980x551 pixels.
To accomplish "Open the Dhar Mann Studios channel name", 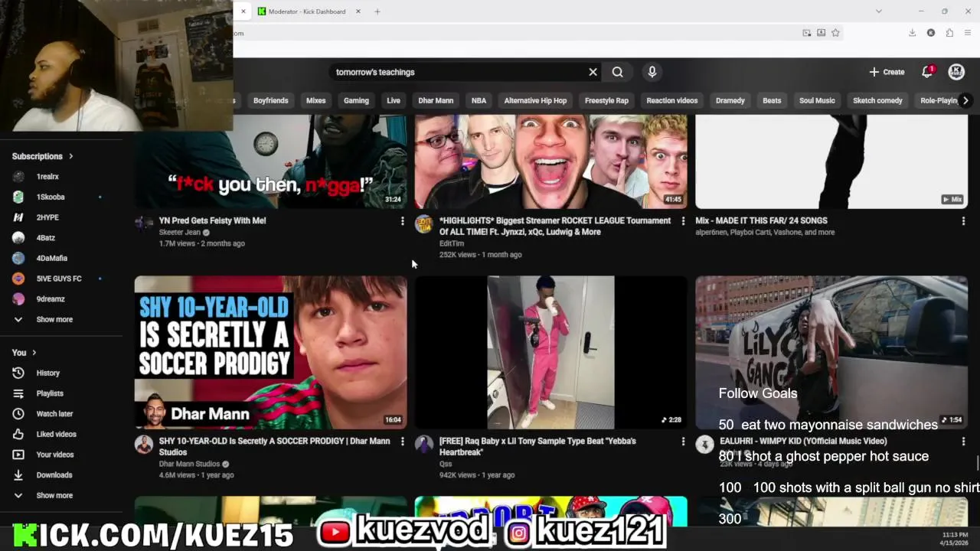I will coord(189,464).
